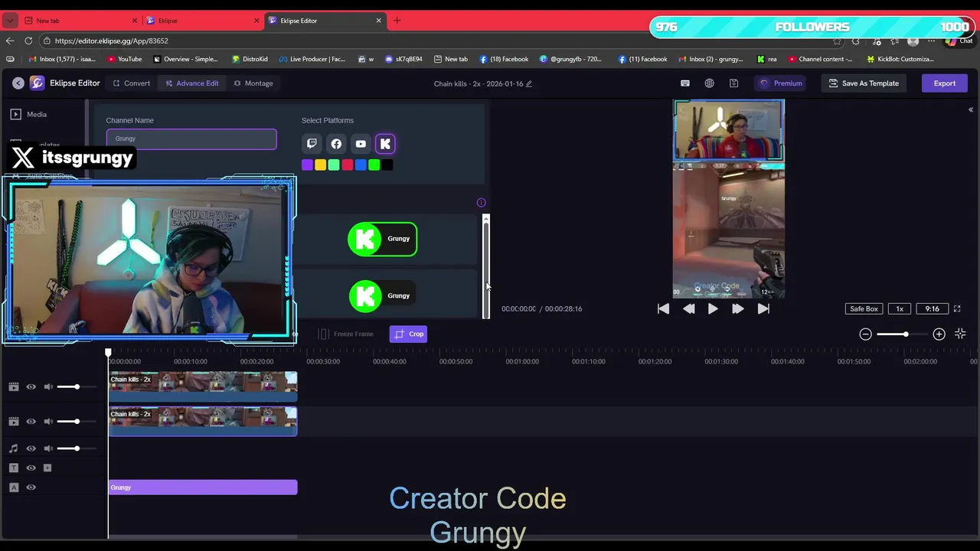This screenshot has height=551, width=980.
Task: Adjust the timeline zoom slider
Action: 902,334
